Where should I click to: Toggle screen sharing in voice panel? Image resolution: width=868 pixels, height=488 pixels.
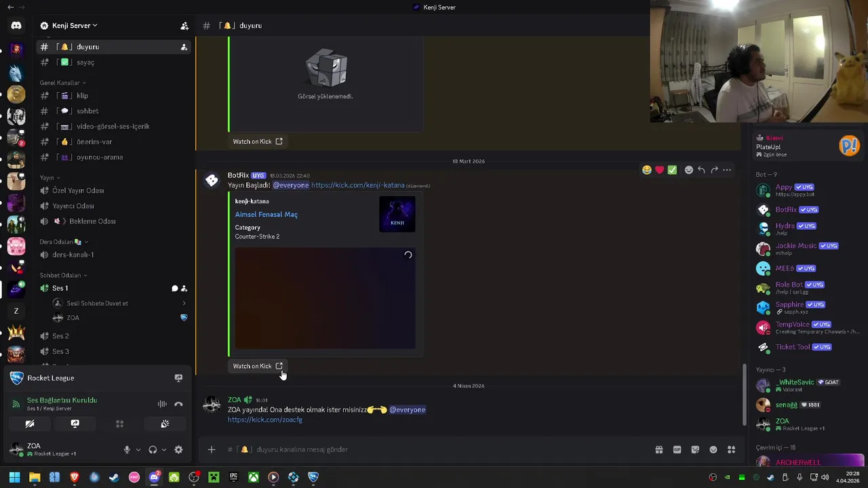click(75, 424)
